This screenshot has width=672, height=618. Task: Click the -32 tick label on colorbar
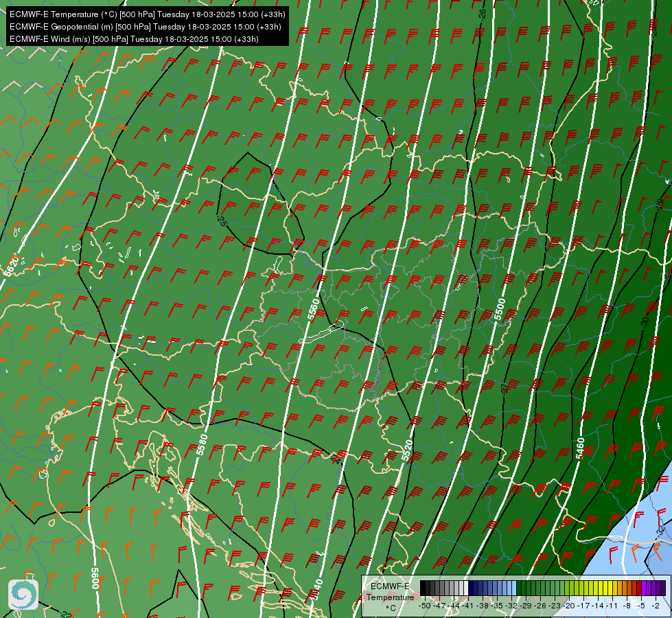(512, 606)
